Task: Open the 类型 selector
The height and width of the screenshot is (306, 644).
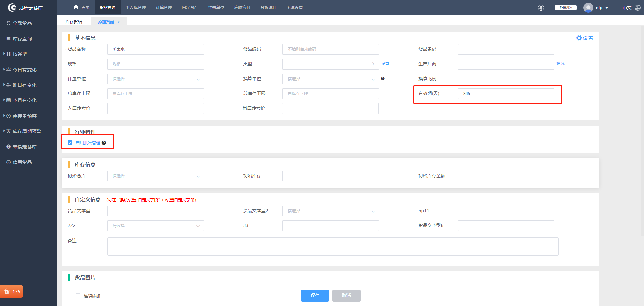Action: (331, 64)
